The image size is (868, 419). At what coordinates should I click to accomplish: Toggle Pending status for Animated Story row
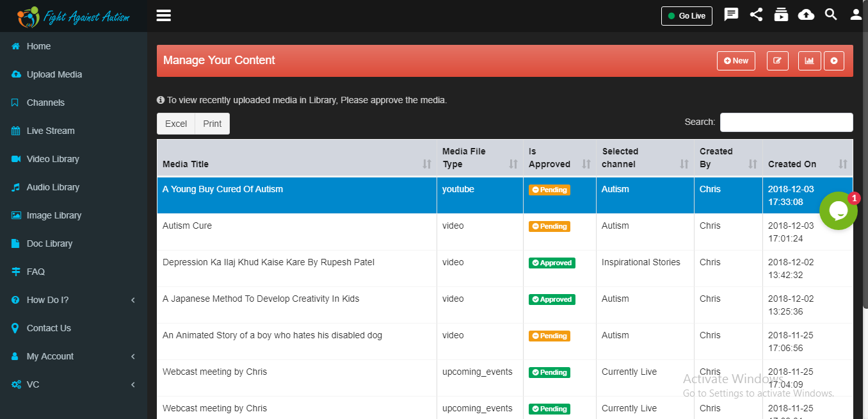[x=549, y=336]
